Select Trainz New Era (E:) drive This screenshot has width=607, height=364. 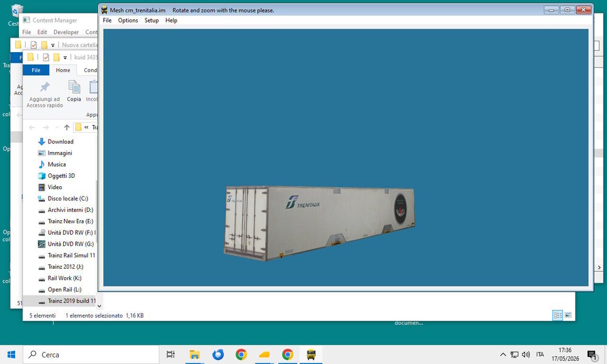pos(70,221)
